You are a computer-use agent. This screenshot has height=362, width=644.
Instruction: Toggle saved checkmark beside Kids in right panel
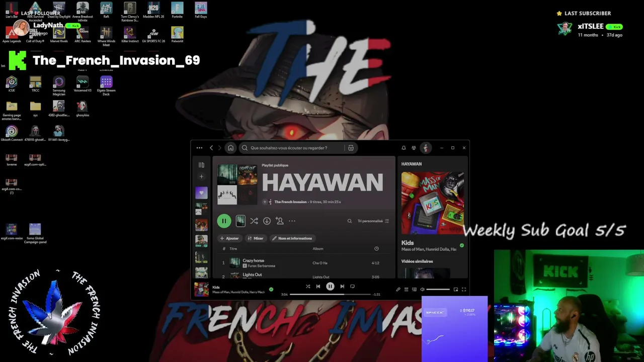[462, 245]
